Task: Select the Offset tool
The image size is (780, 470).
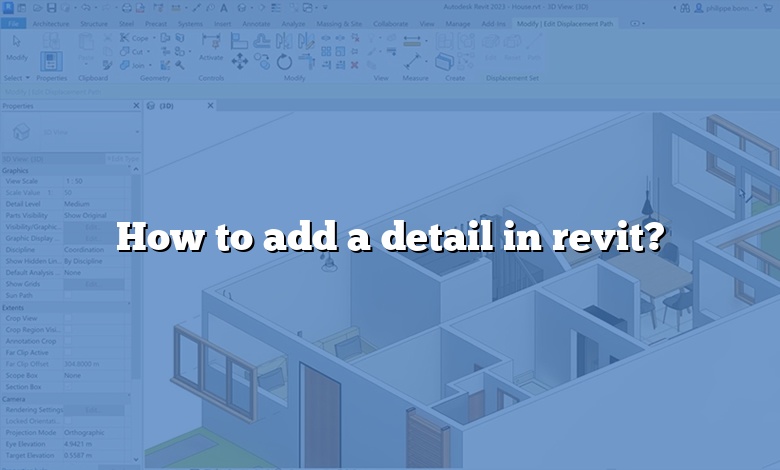Action: click(x=262, y=41)
